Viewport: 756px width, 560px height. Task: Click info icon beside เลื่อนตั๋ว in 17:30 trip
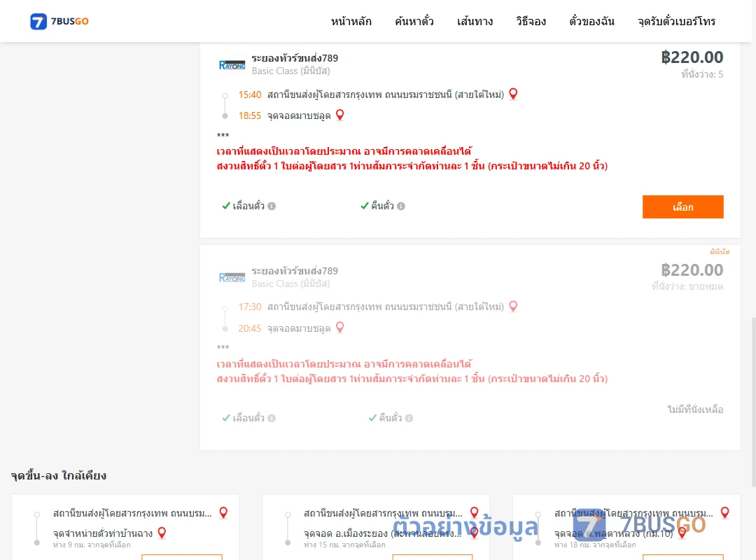(x=272, y=418)
